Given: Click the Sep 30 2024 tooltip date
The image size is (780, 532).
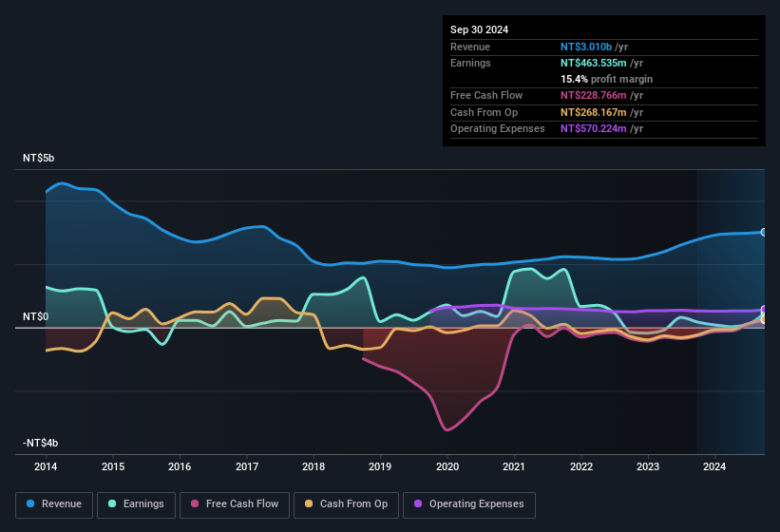Looking at the screenshot, I should pos(479,29).
